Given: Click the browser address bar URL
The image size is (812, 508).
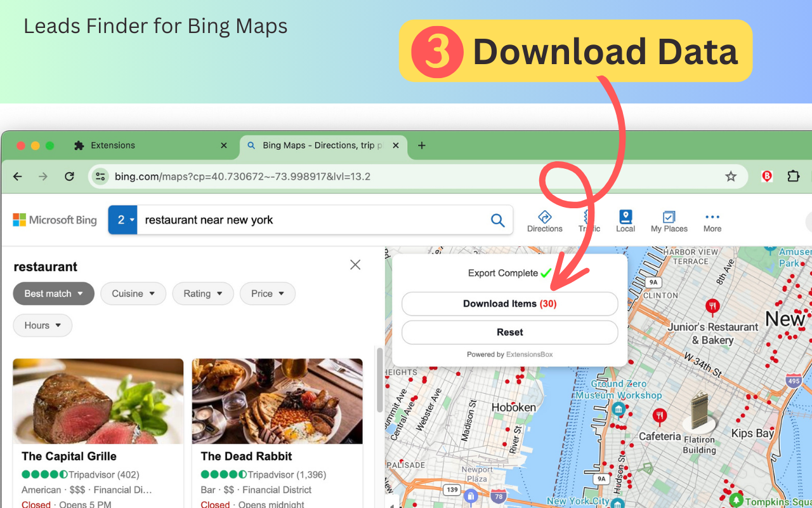Looking at the screenshot, I should (242, 177).
